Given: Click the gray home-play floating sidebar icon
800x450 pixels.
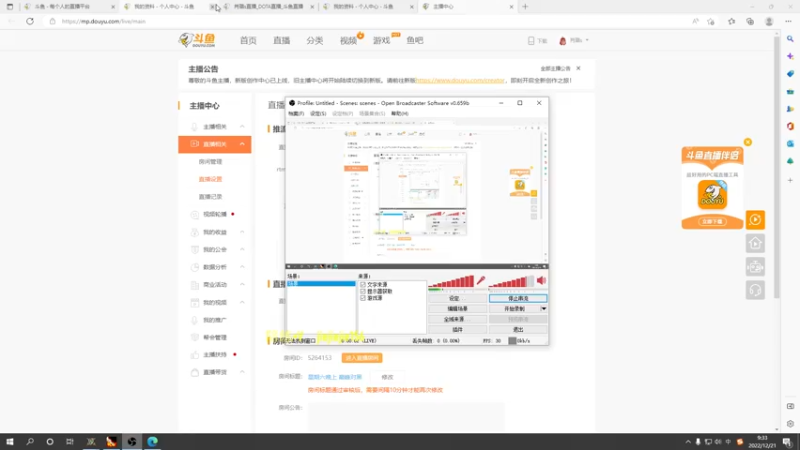Looking at the screenshot, I should pyautogui.click(x=755, y=243).
